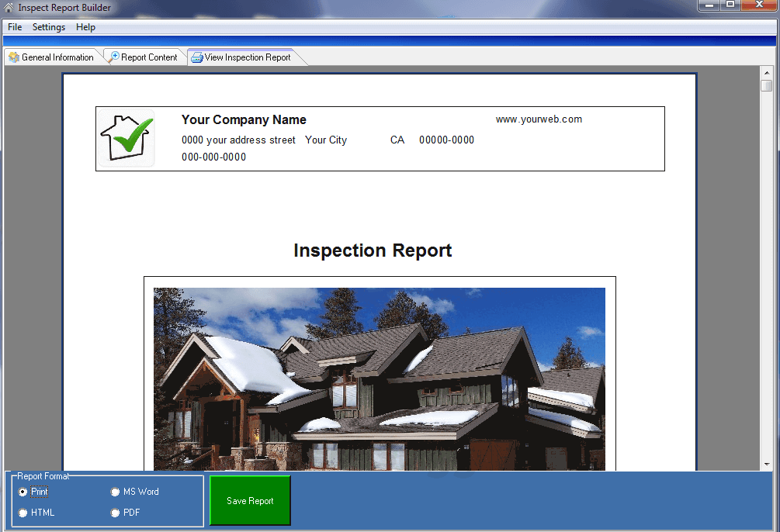Open the Settings menu
Image resolution: width=780 pixels, height=532 pixels.
point(48,27)
